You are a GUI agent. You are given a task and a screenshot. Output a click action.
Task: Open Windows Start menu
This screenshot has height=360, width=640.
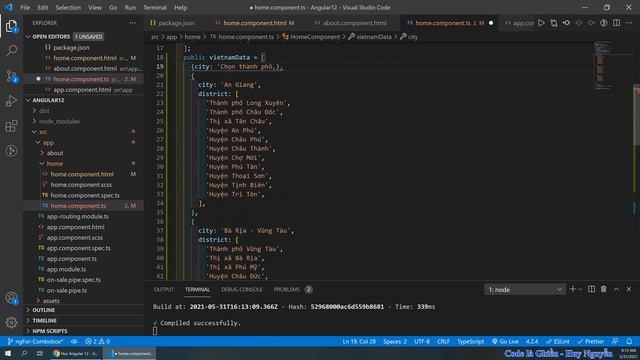pyautogui.click(x=8, y=353)
